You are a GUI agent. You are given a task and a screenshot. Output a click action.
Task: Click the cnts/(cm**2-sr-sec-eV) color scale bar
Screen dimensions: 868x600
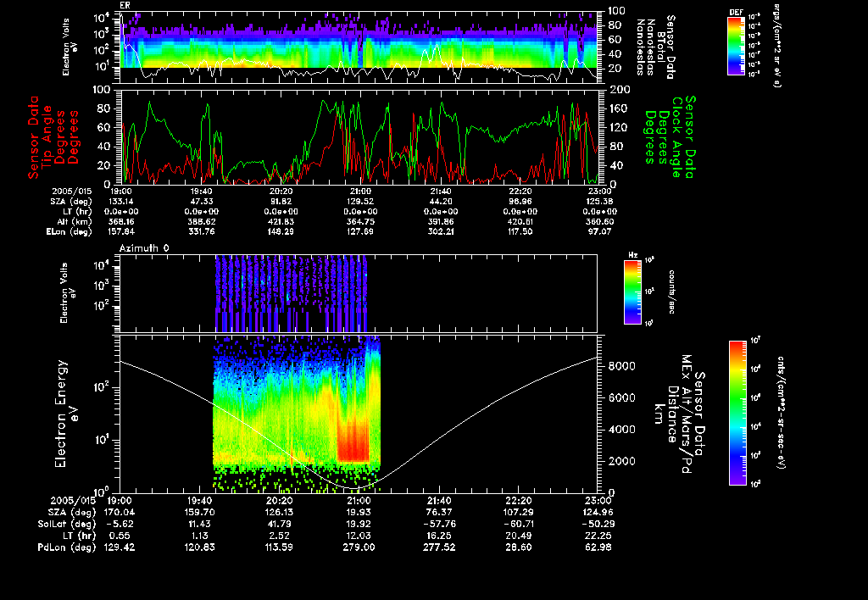point(737,413)
